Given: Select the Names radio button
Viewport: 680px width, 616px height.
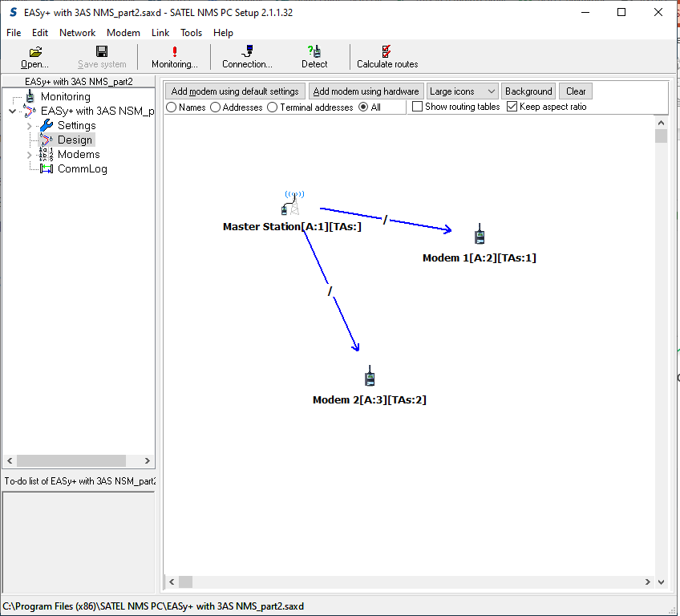Looking at the screenshot, I should coord(172,107).
